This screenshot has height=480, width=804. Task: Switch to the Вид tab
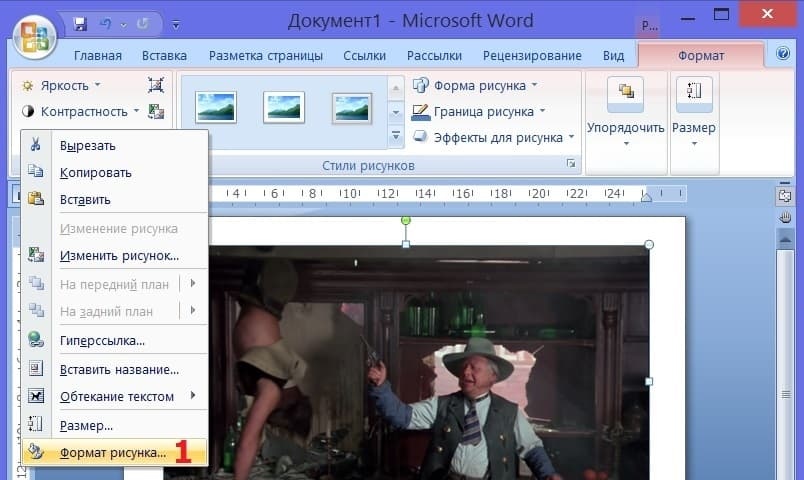pyautogui.click(x=613, y=55)
